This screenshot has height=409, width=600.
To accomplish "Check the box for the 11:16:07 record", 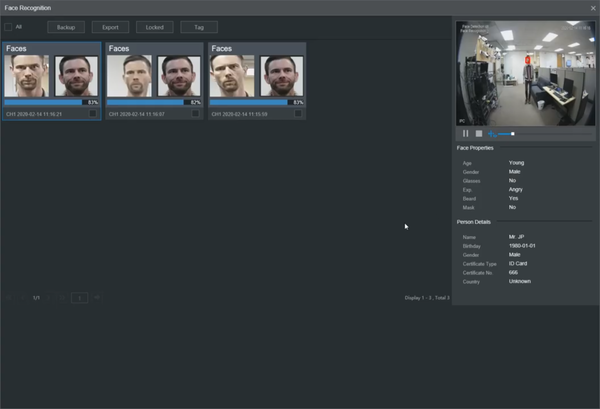I will click(x=195, y=113).
